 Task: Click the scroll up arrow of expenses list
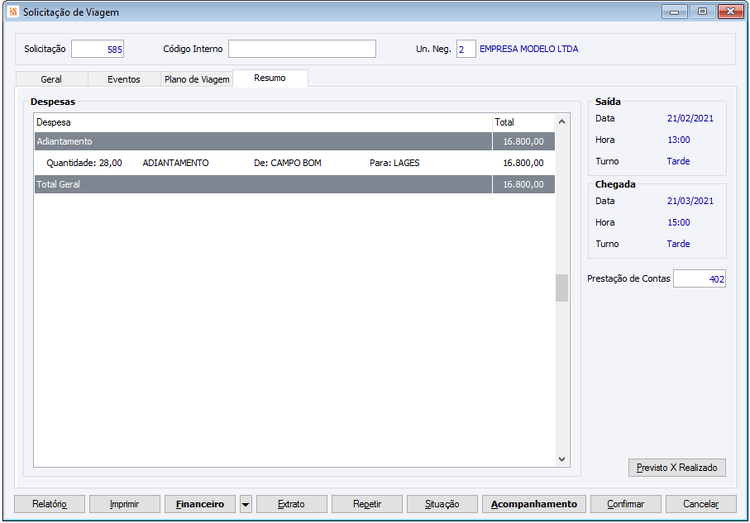pyautogui.click(x=562, y=122)
